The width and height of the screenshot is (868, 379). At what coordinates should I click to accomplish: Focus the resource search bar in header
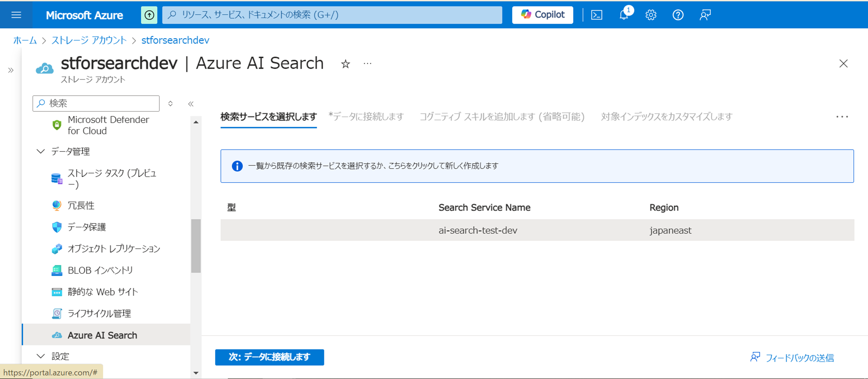pyautogui.click(x=332, y=15)
